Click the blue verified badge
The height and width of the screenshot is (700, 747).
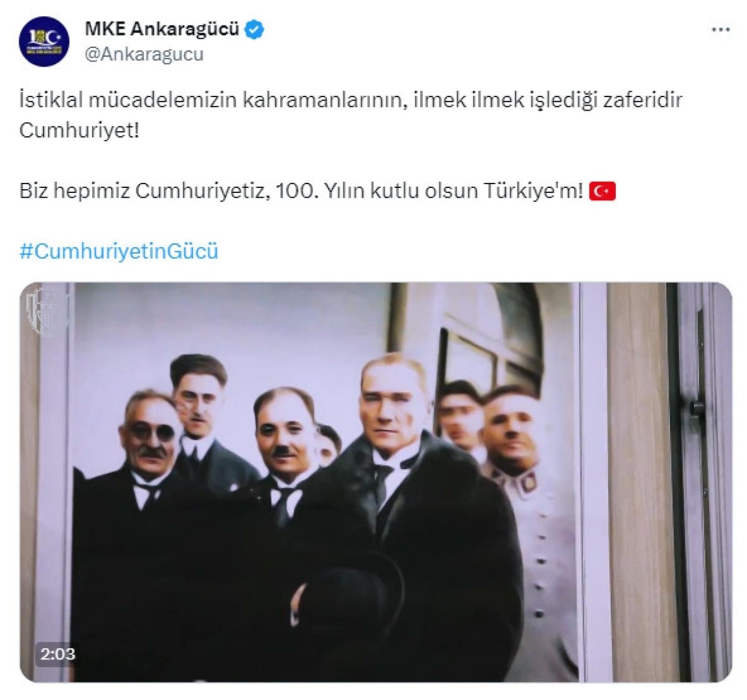[256, 29]
